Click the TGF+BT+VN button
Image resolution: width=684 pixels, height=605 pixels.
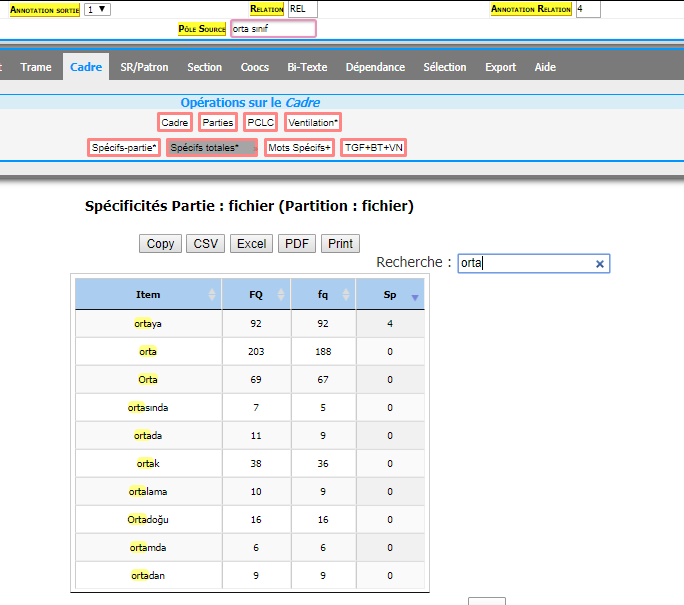point(373,148)
